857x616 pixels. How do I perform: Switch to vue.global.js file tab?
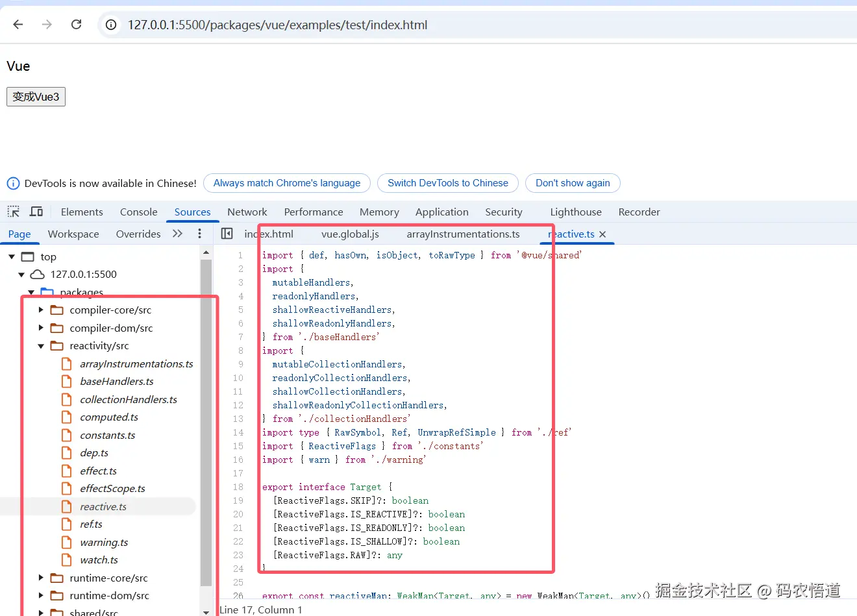pos(350,234)
